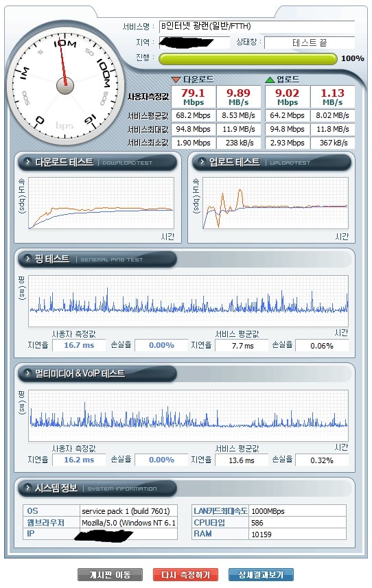372x588 pixels.
Task: Click the 상태창 field showing 테스트 끝
Action: tap(310, 43)
